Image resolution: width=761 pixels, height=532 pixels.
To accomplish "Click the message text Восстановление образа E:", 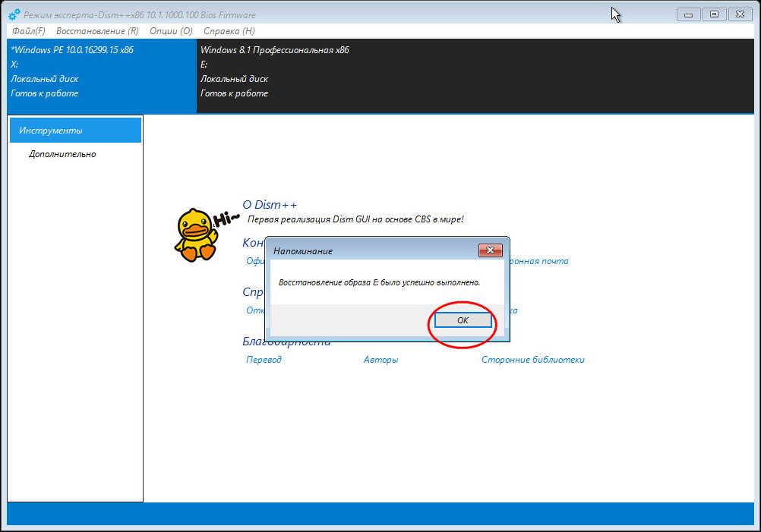I will click(380, 282).
